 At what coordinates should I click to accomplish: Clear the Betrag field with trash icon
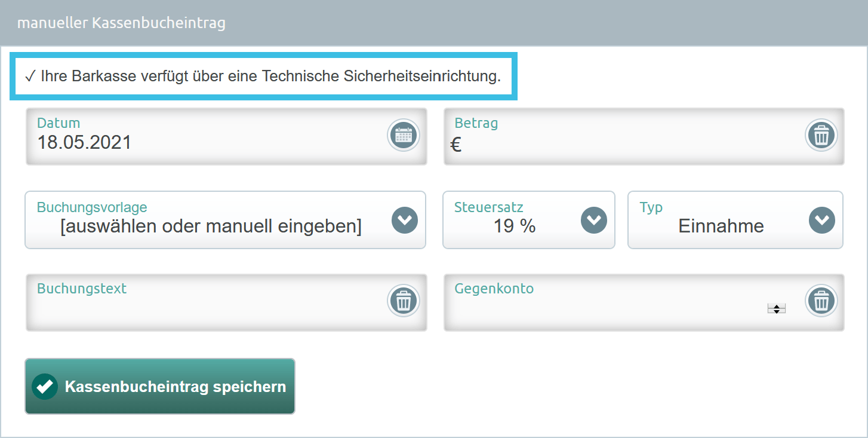(x=821, y=136)
